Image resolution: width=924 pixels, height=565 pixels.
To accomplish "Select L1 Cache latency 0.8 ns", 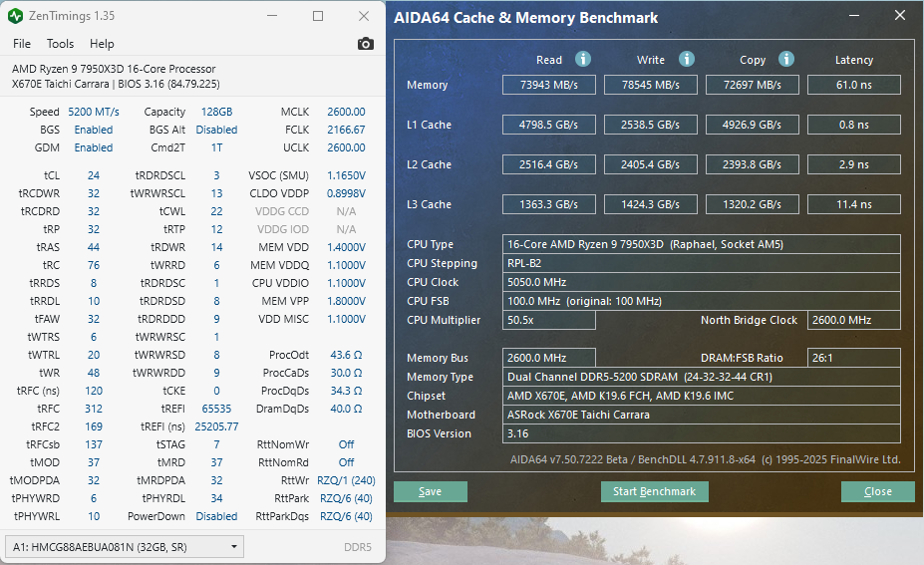I will [854, 125].
